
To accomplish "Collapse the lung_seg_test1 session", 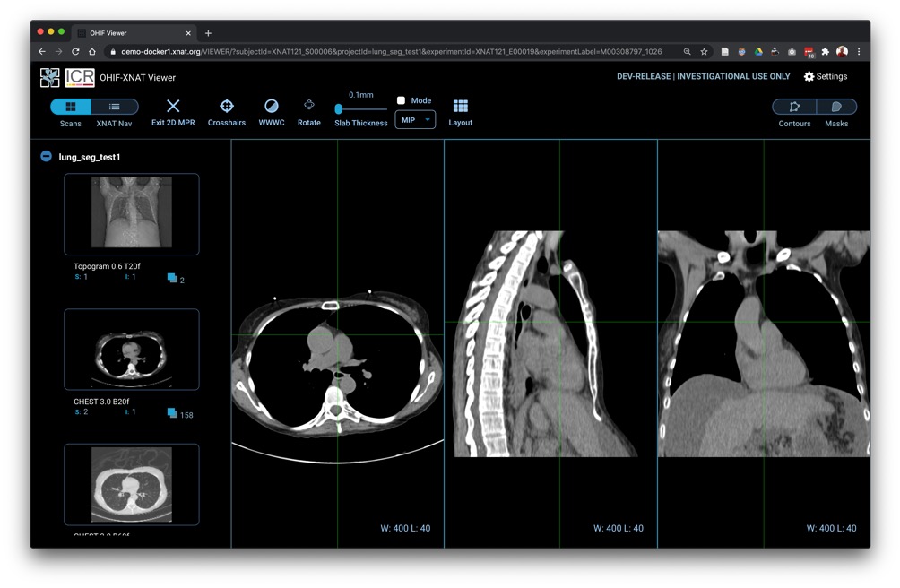I will (46, 157).
